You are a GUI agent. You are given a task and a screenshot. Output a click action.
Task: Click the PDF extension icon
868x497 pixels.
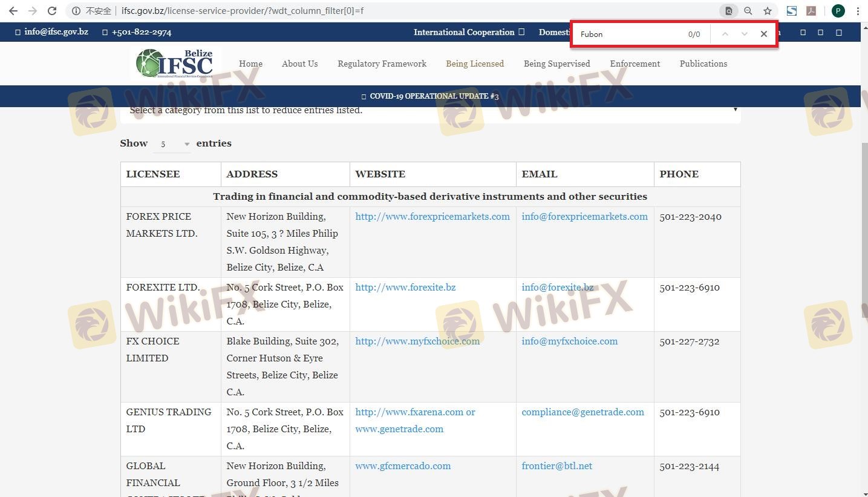click(811, 11)
